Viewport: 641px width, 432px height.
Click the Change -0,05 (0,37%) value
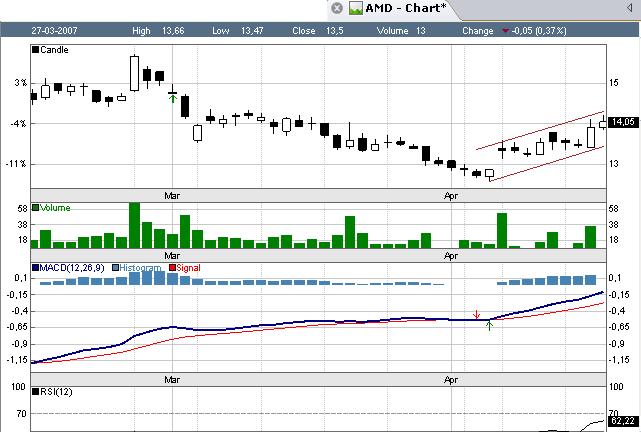(539, 31)
